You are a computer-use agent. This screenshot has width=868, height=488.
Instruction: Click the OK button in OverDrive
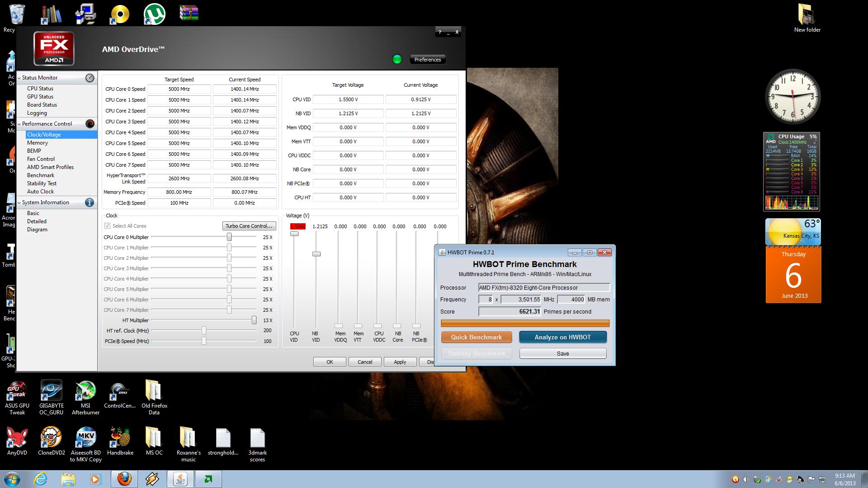[x=330, y=362]
